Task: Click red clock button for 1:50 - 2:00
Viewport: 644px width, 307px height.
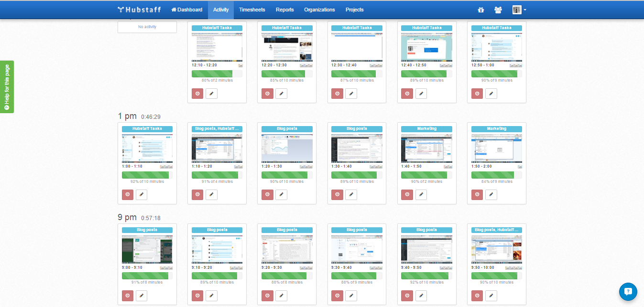Action: pos(477,195)
